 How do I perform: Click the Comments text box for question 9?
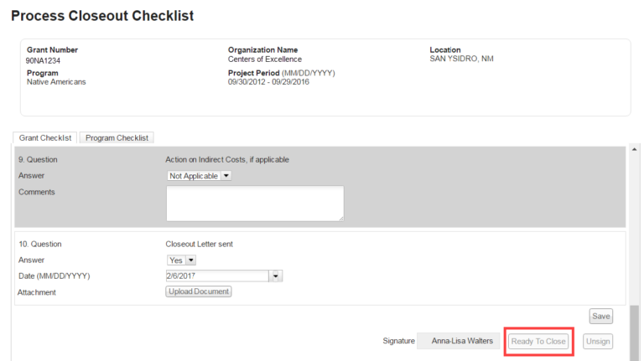pos(254,204)
